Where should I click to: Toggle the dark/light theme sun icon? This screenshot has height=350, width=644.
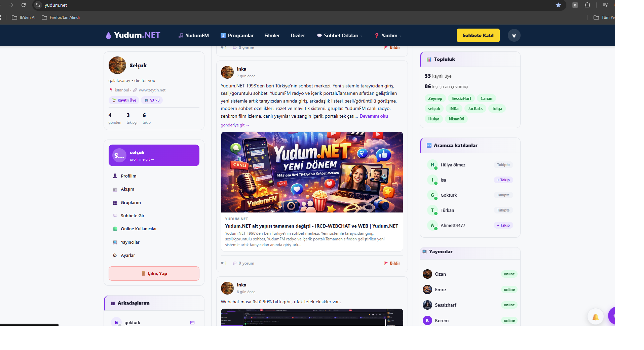click(514, 35)
